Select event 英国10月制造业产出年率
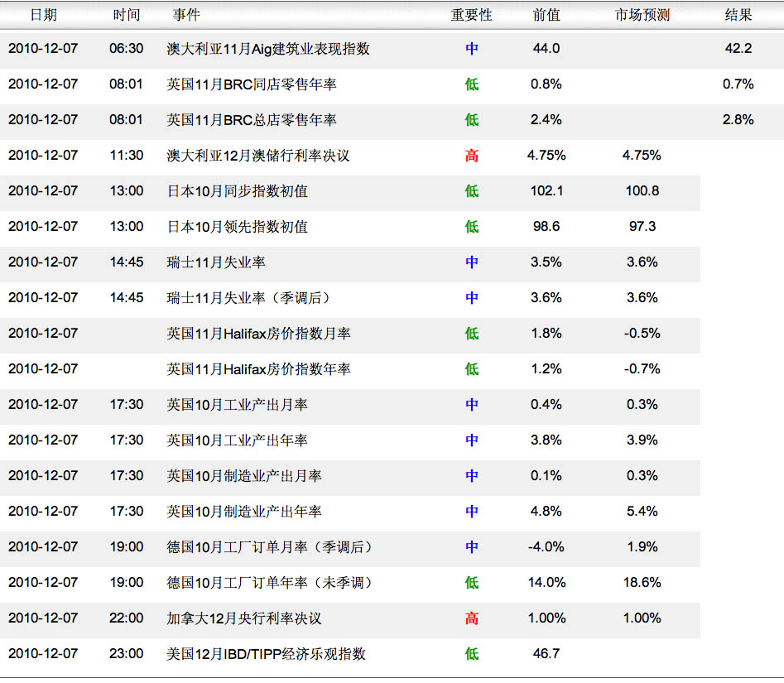This screenshot has height=683, width=784. 244,512
